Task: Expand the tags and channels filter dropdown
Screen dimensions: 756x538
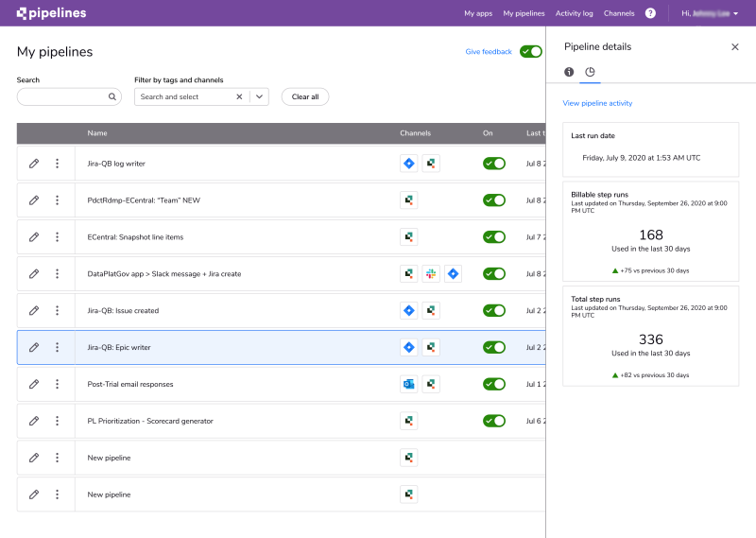Action: 259,96
